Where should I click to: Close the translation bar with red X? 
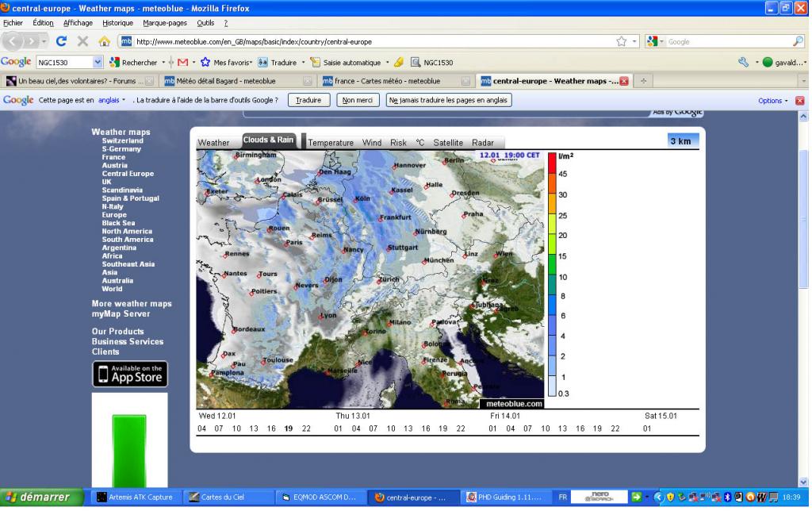click(799, 101)
